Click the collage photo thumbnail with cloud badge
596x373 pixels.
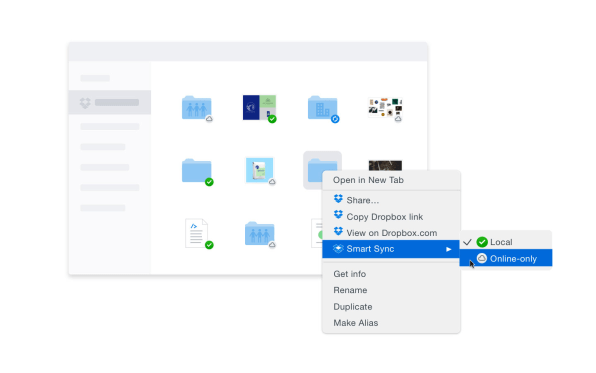[x=385, y=109]
